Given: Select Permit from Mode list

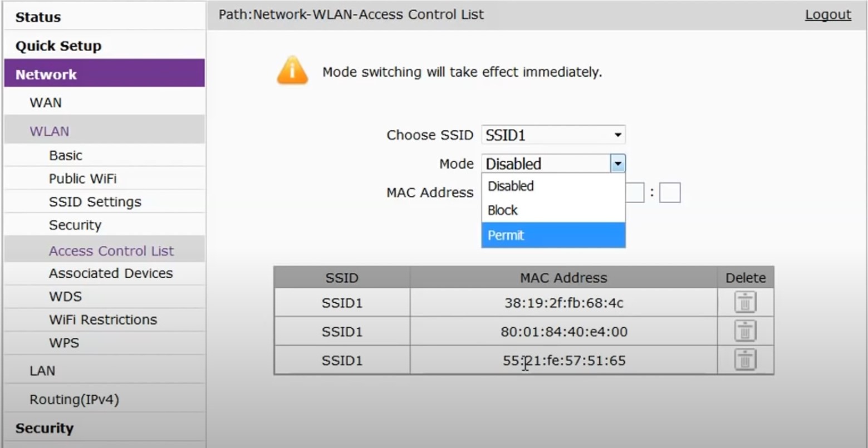Looking at the screenshot, I should (553, 235).
